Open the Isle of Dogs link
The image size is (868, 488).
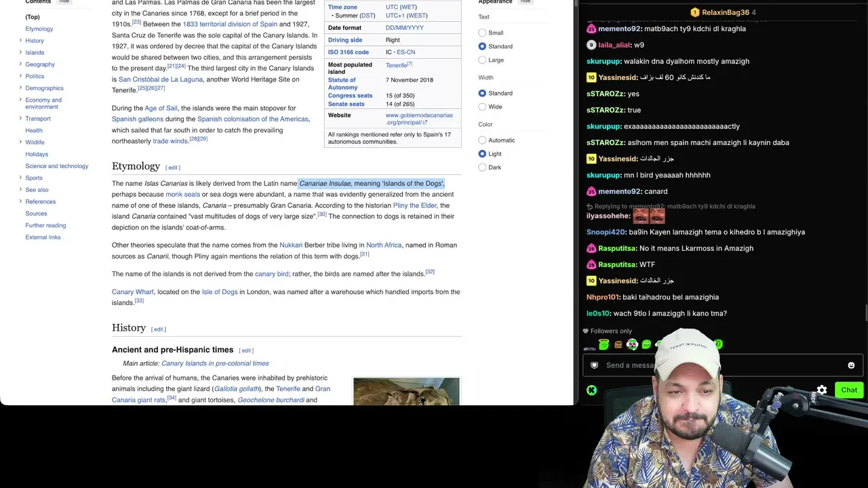click(x=220, y=292)
